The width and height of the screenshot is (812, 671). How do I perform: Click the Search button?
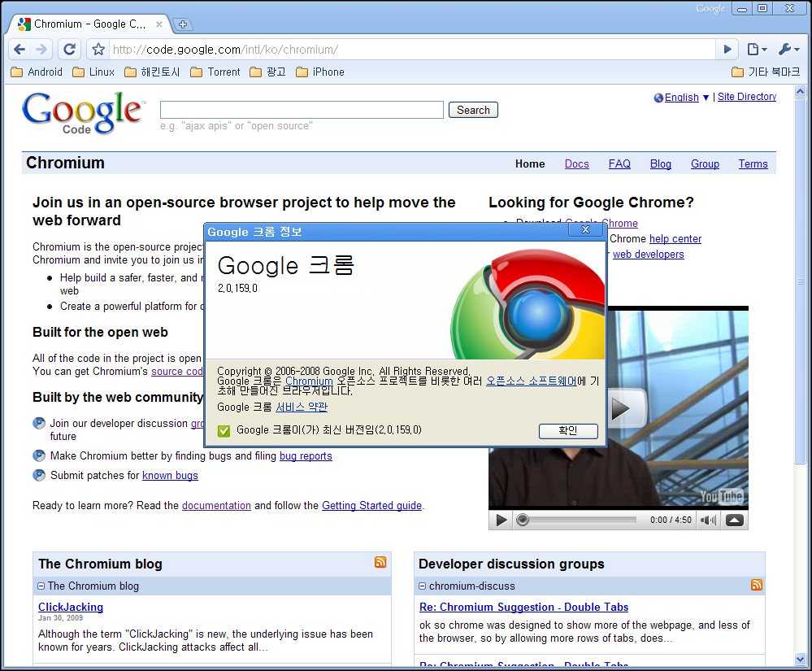pos(473,110)
